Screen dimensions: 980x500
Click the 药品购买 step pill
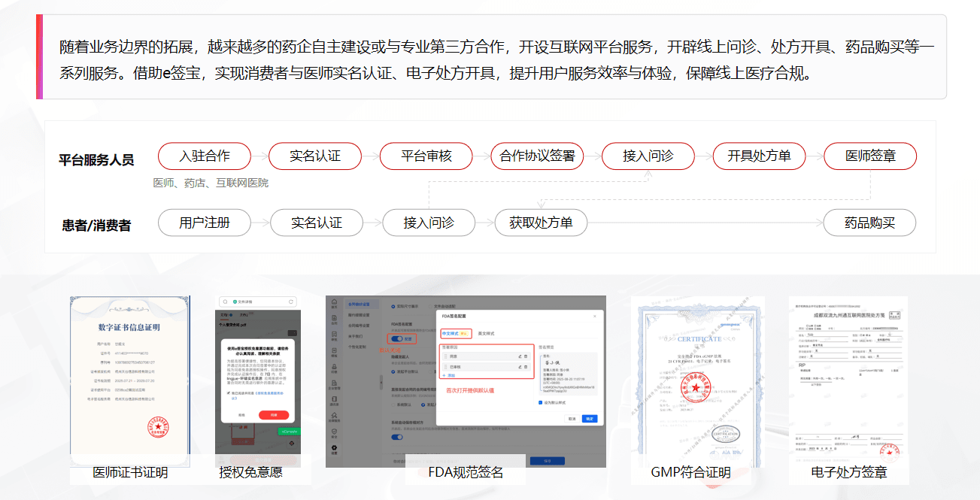click(870, 223)
